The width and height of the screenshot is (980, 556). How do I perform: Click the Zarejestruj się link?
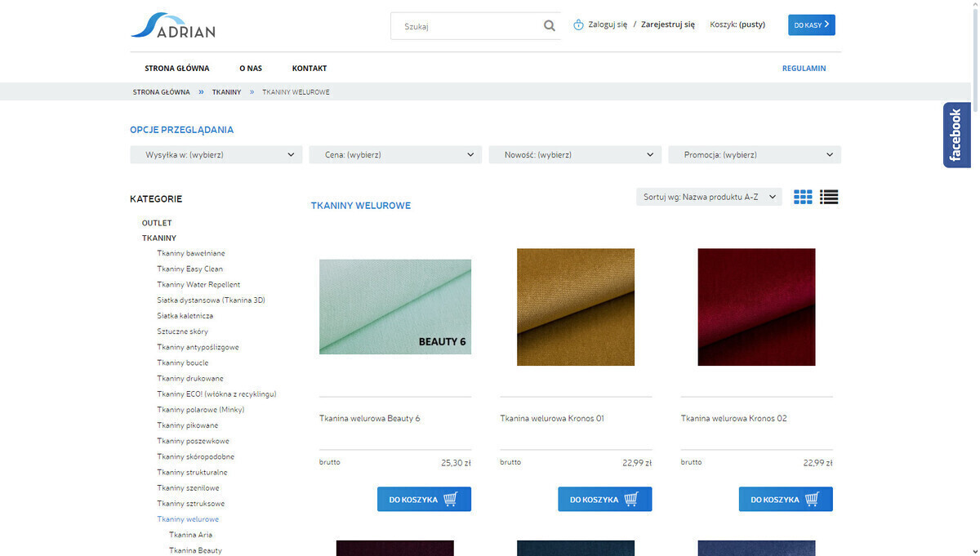coord(668,24)
